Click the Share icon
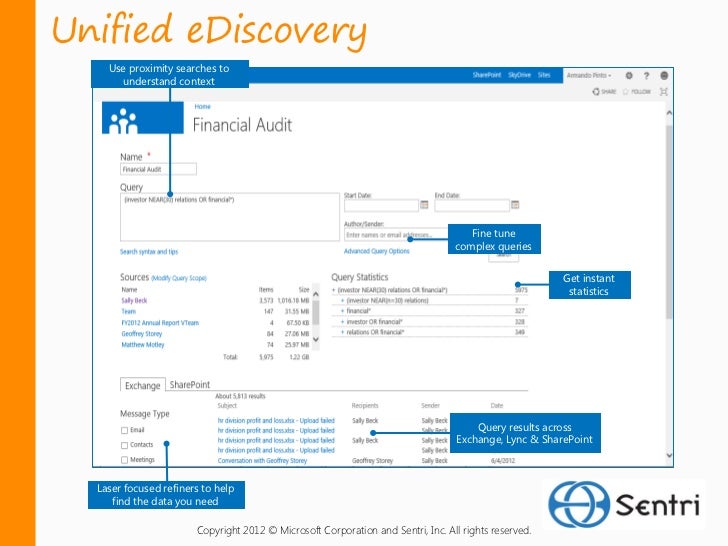The image size is (728, 546). (x=596, y=91)
